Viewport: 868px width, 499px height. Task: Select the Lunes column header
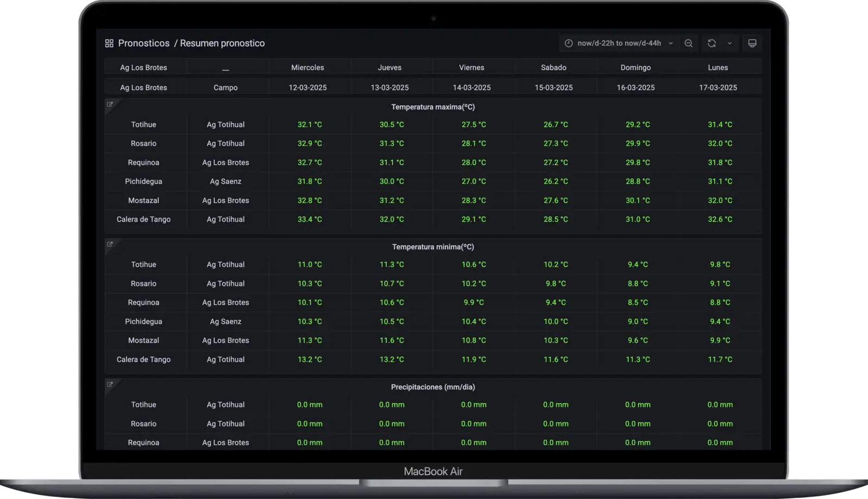[718, 68]
